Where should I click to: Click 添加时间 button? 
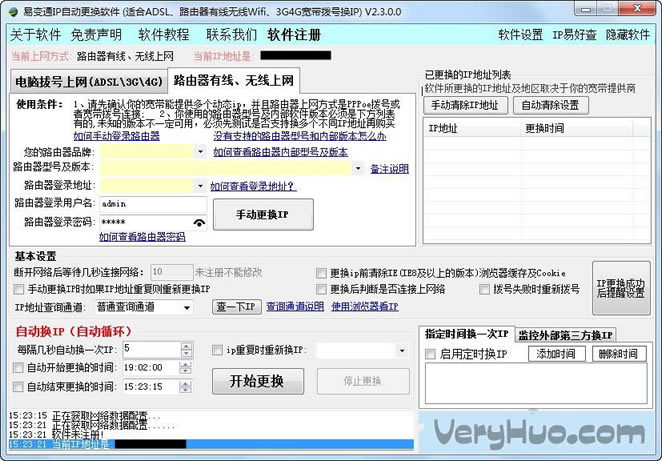click(x=556, y=353)
